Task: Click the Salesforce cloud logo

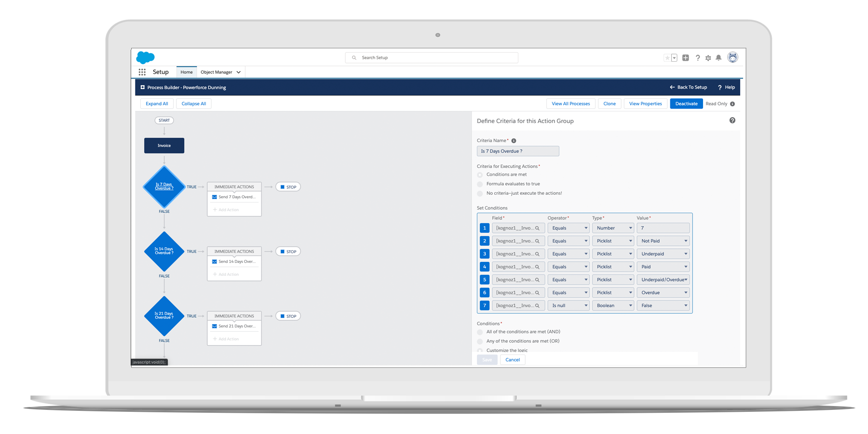Action: tap(145, 57)
